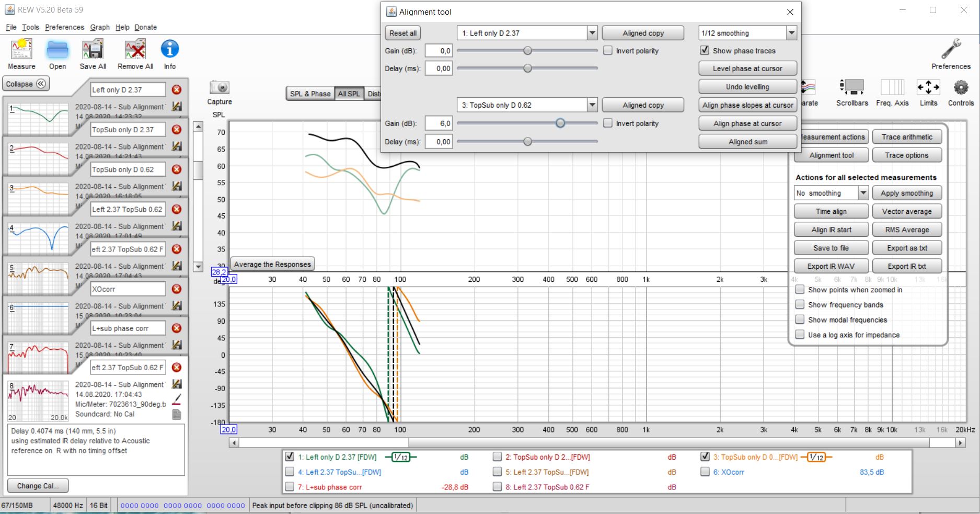The width and height of the screenshot is (980, 514).
Task: Click SPL axis scroll down arrow
Action: 198,267
